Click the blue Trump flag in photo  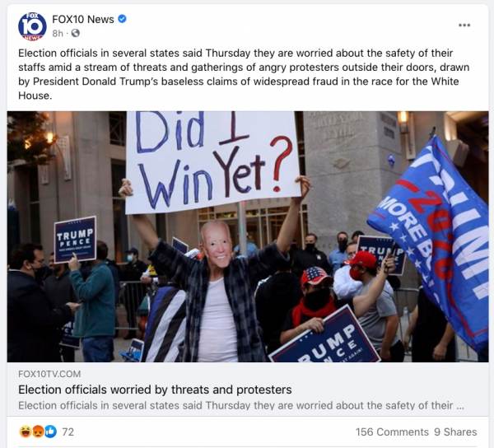431,240
